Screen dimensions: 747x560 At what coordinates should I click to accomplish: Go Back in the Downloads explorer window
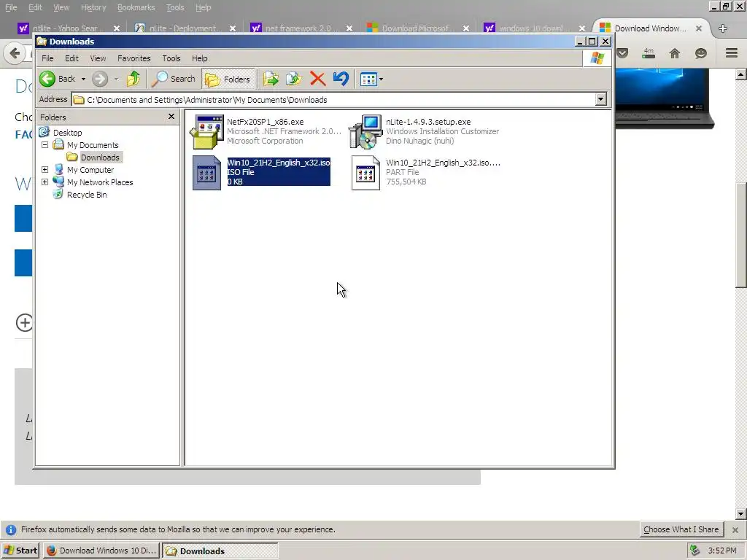[57, 79]
